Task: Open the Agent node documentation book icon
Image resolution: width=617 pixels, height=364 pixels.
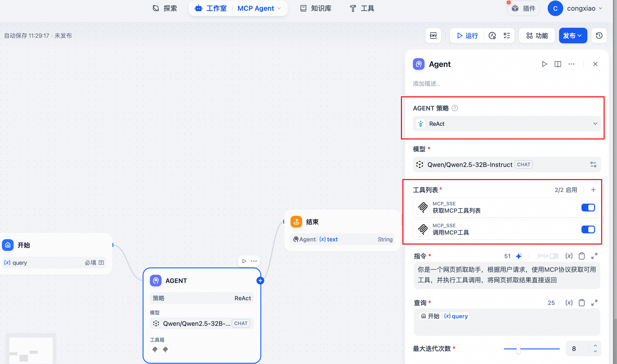Action: [558, 64]
